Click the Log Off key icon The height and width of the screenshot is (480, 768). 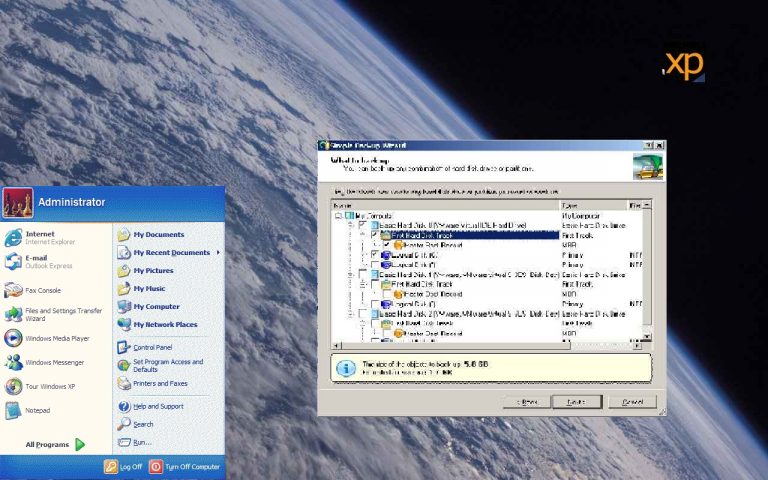(111, 467)
